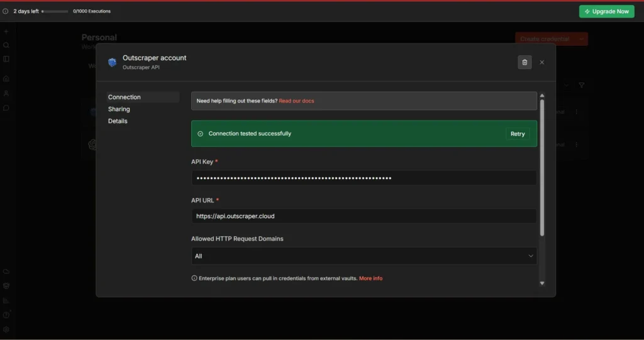Open the filter funnel icon behind dialog
The height and width of the screenshot is (340, 644).
pos(582,85)
